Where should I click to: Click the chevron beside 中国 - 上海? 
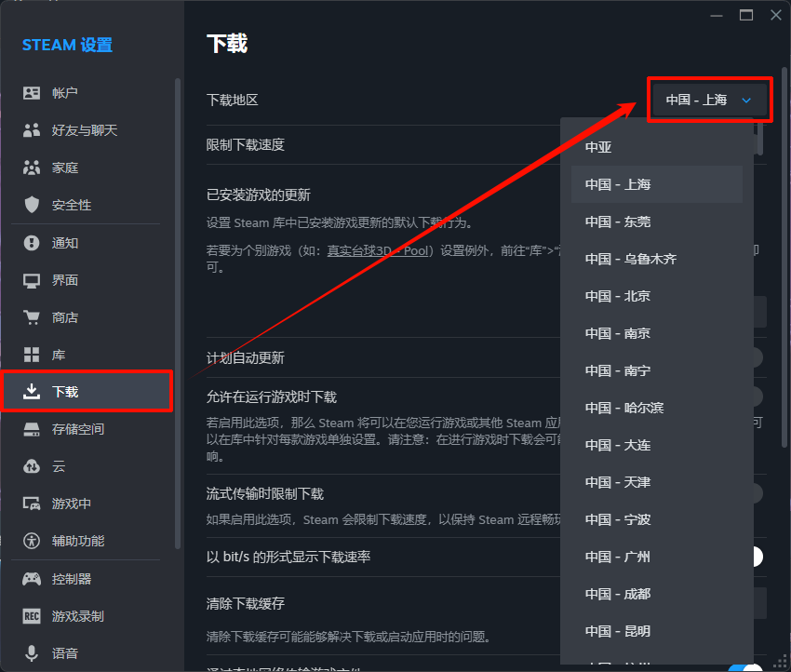(x=746, y=101)
